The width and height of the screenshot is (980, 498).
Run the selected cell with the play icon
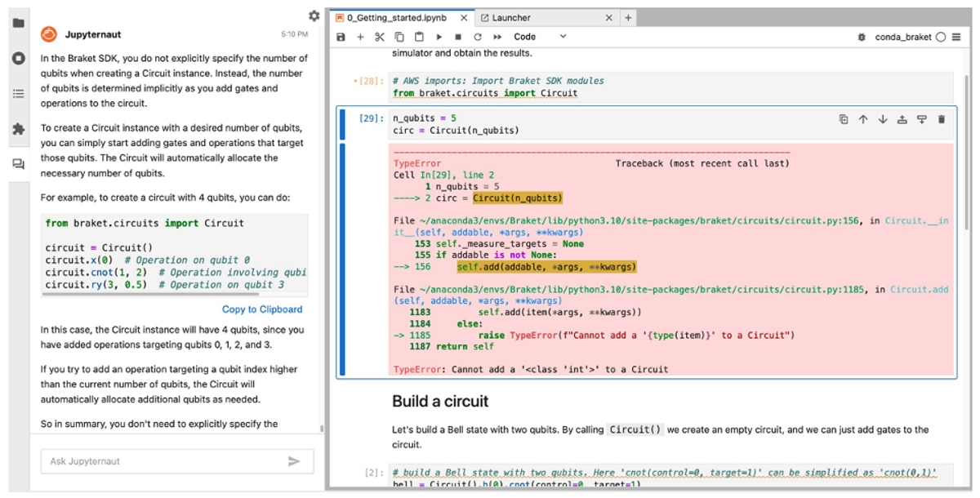[x=439, y=37]
